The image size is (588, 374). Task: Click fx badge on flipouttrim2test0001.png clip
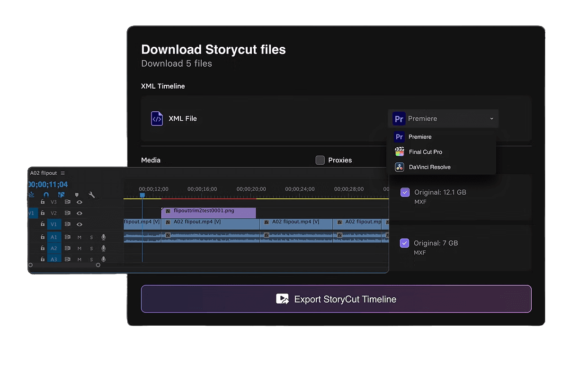coord(168,211)
